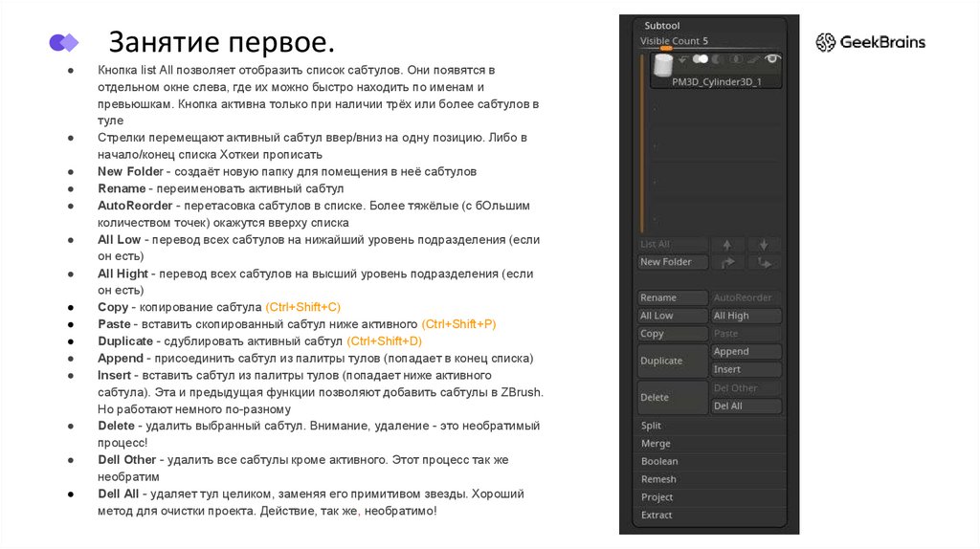Click the PM3D_Cylinder3D_1 cylinder thumbnail
980x549 pixels.
(663, 66)
